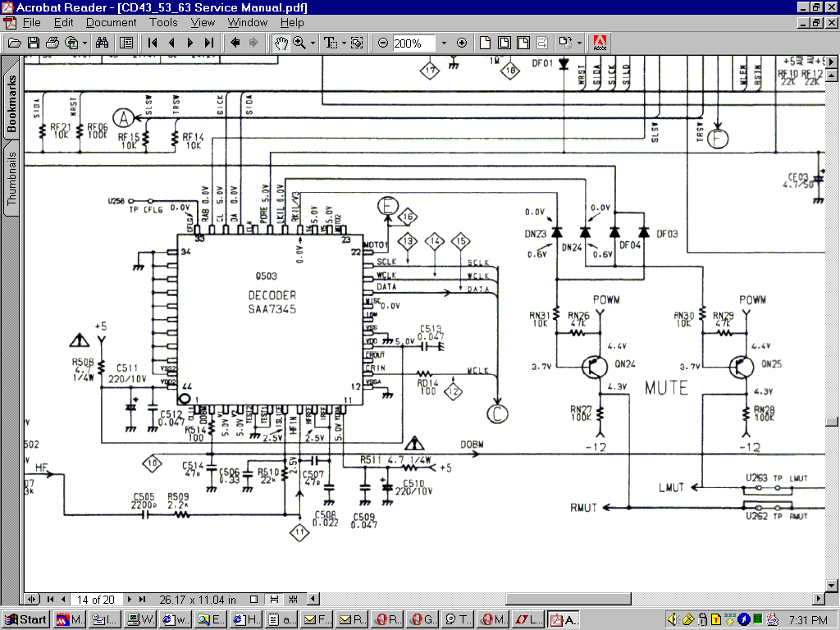Go to next page in toolbar

[x=190, y=43]
